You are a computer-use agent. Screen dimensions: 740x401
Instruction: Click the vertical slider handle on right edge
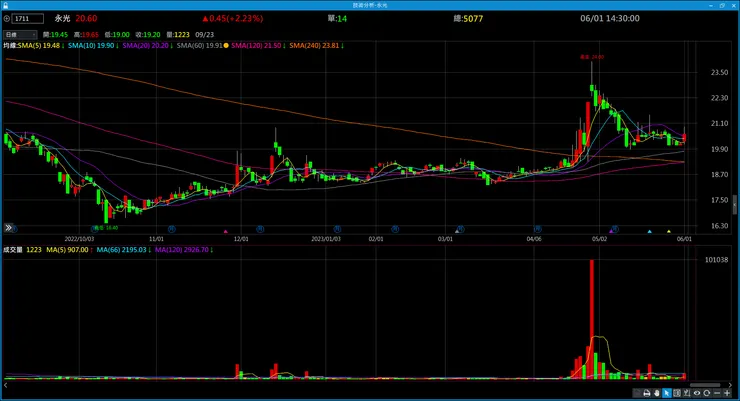735,205
